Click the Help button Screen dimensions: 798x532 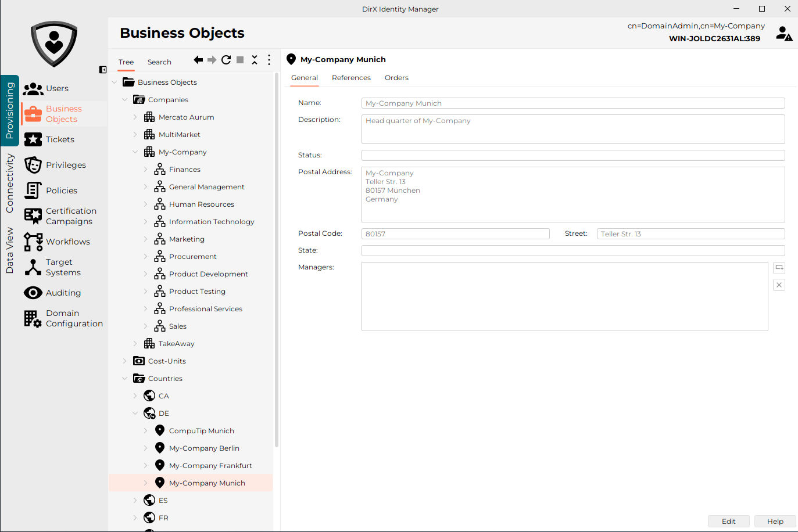(x=775, y=521)
